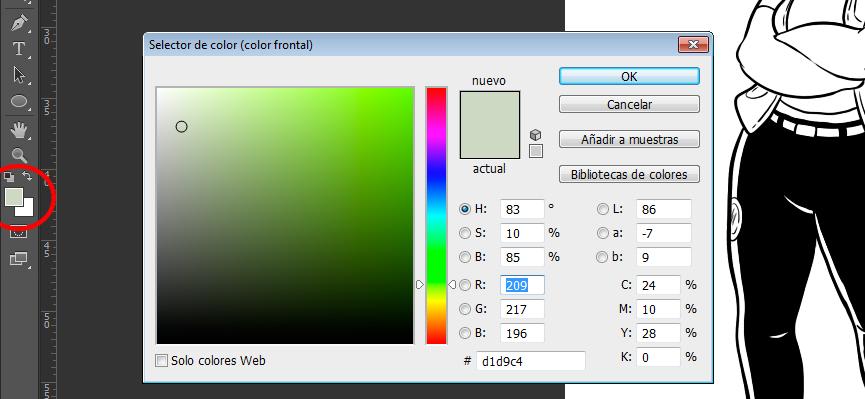Reset to default foreground and background colors
The height and width of the screenshot is (399, 865).
coord(9,177)
